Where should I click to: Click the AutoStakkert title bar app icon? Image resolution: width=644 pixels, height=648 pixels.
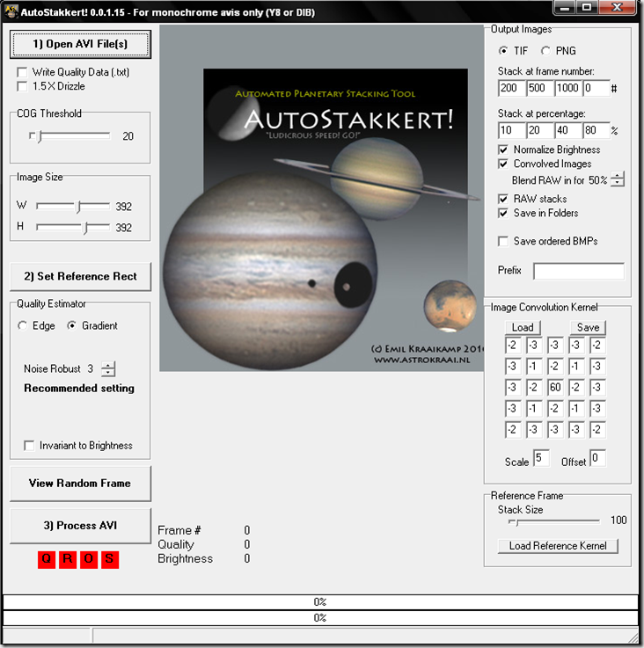click(11, 11)
